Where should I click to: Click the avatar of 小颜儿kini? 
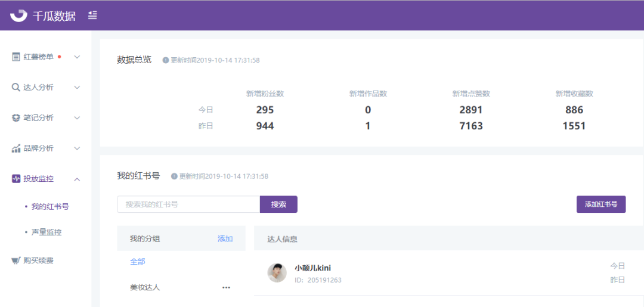coord(277,273)
